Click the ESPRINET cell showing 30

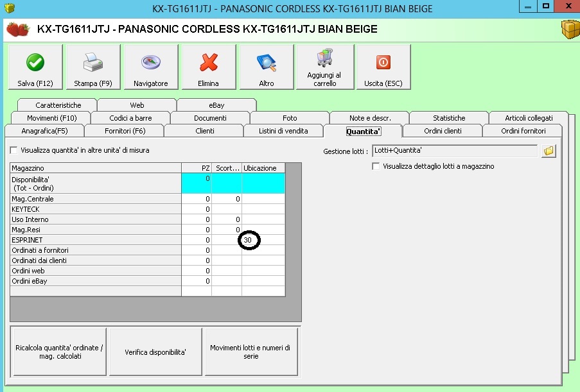tap(263, 240)
